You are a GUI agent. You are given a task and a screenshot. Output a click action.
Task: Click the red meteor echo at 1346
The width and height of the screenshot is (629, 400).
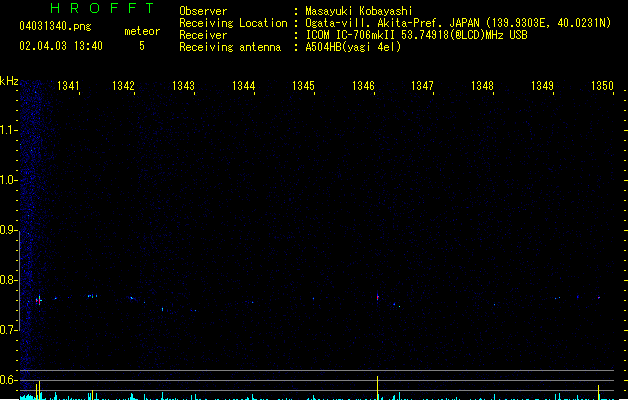(x=377, y=297)
